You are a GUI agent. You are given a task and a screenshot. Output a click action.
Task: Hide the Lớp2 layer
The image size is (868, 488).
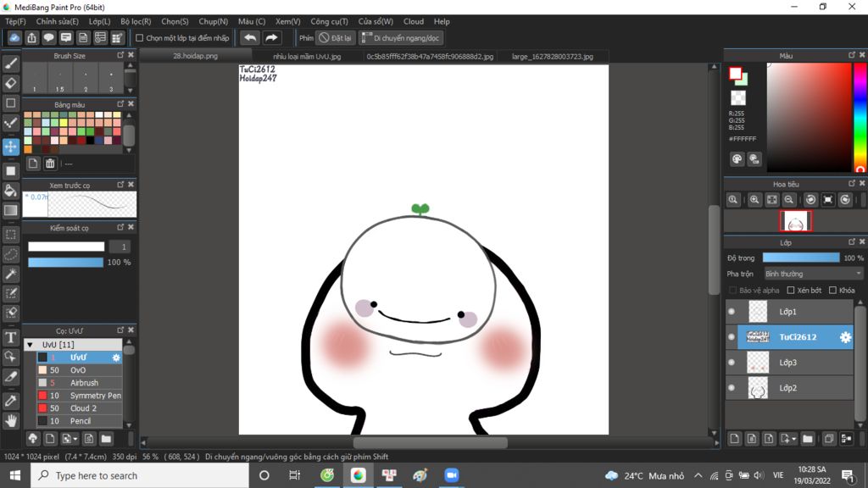(732, 388)
